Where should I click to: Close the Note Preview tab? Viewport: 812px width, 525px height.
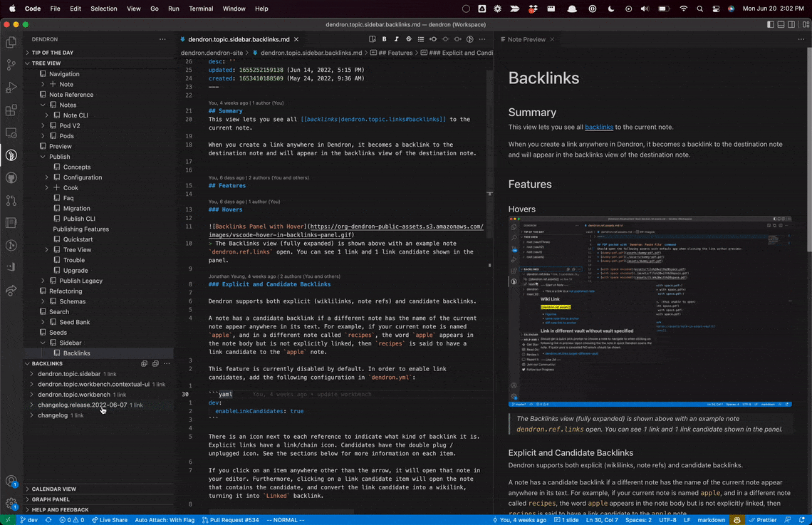click(x=552, y=39)
